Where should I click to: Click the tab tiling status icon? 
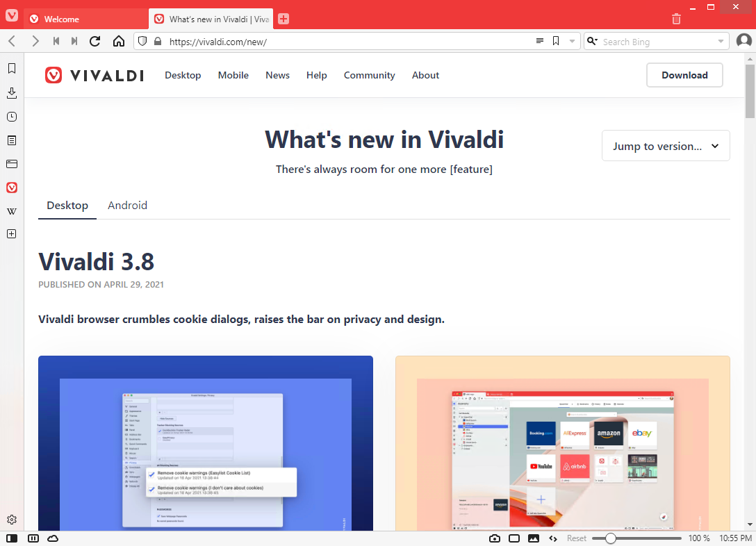(33, 538)
